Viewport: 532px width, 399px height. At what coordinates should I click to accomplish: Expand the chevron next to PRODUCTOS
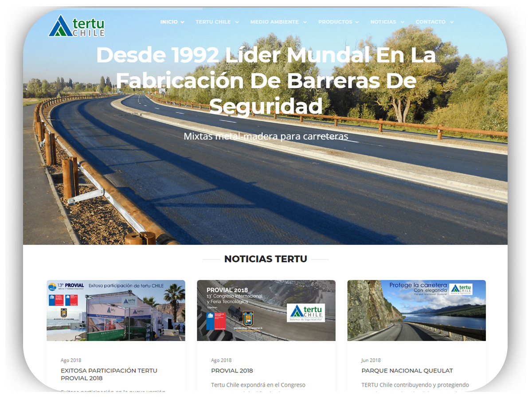tap(358, 22)
